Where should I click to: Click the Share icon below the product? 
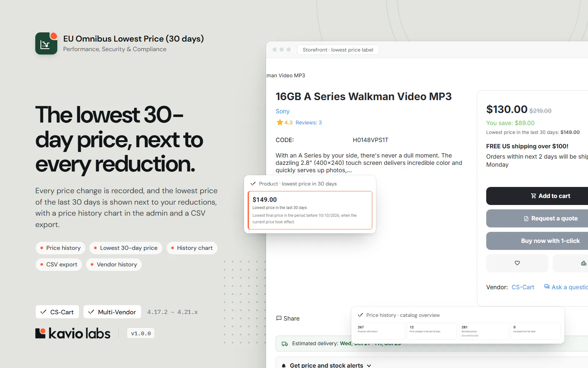279,318
